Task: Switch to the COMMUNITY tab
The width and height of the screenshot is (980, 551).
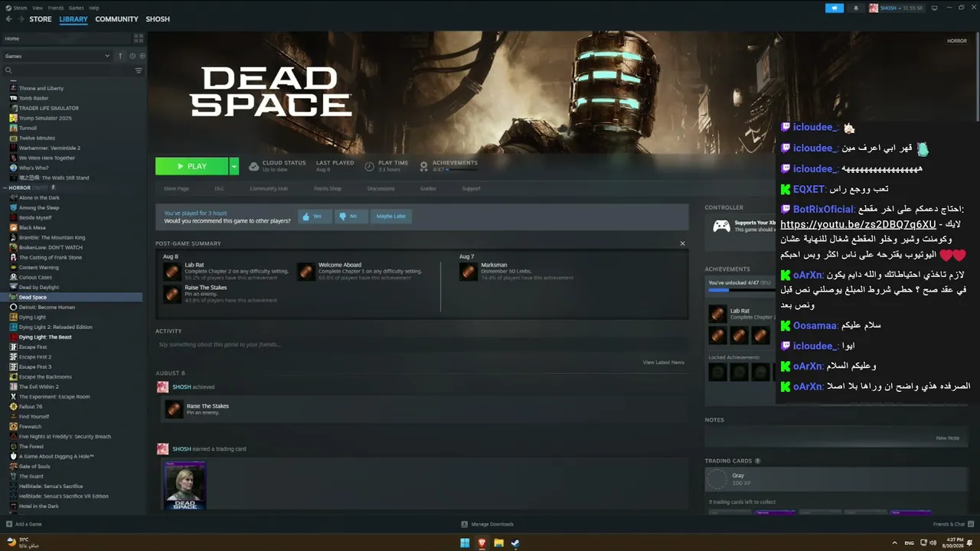Action: pos(116,19)
